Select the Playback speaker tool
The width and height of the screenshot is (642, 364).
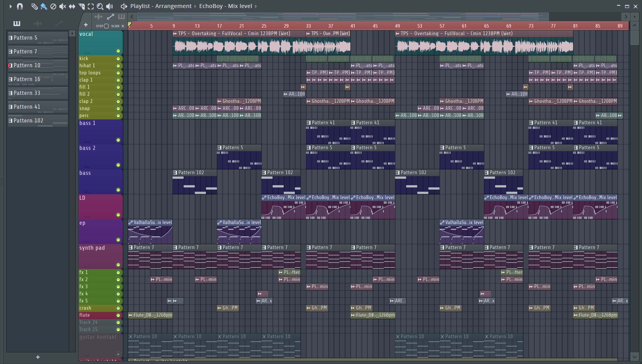click(x=109, y=6)
